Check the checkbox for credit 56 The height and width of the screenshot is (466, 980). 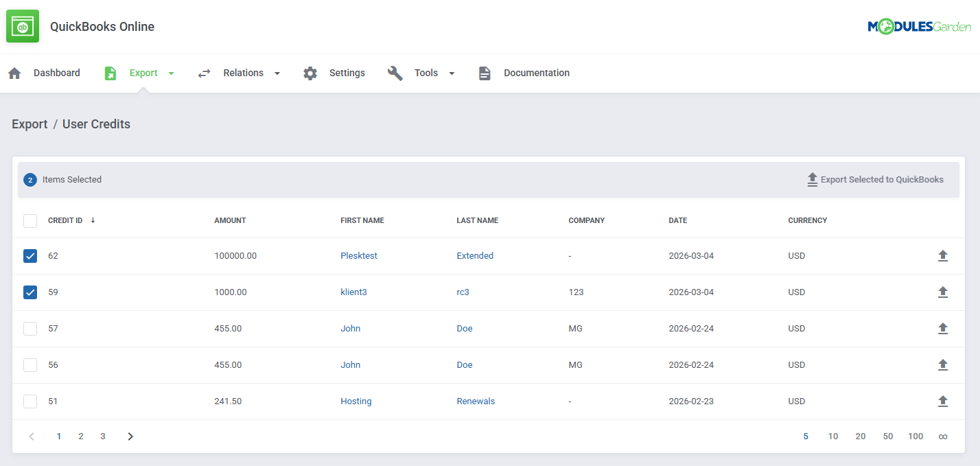point(30,365)
